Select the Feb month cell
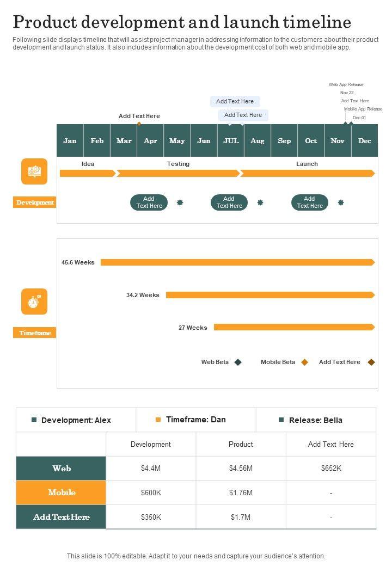Viewport: 392px width, 566px height. tap(97, 140)
